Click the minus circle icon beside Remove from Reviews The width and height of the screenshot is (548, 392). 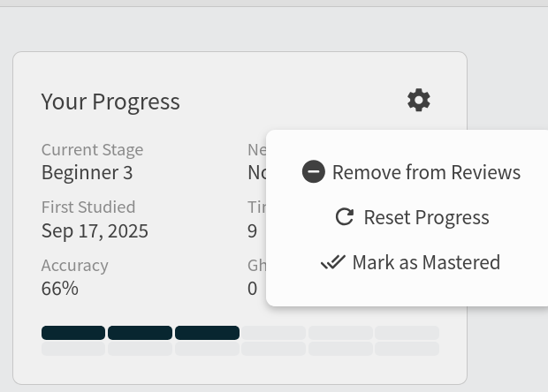(313, 172)
